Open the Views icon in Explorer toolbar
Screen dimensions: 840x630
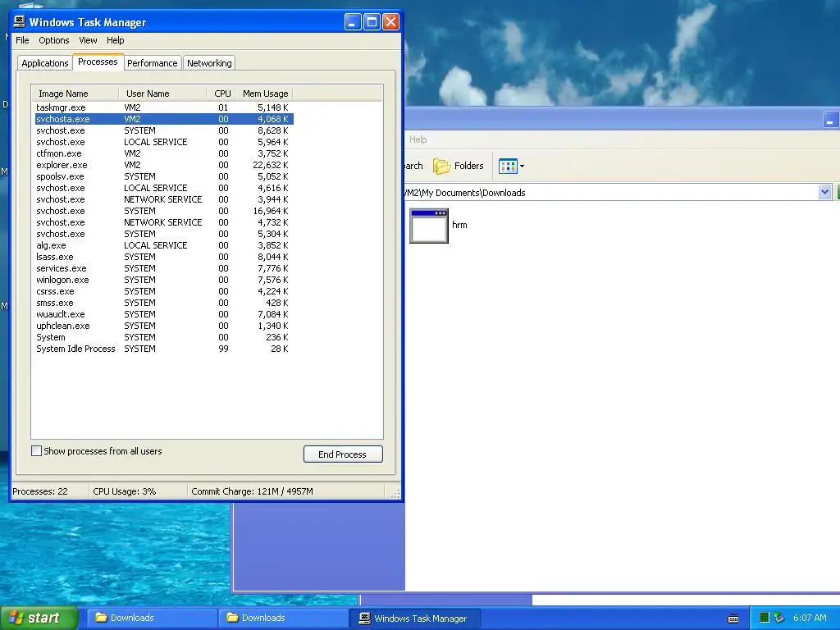pos(507,166)
